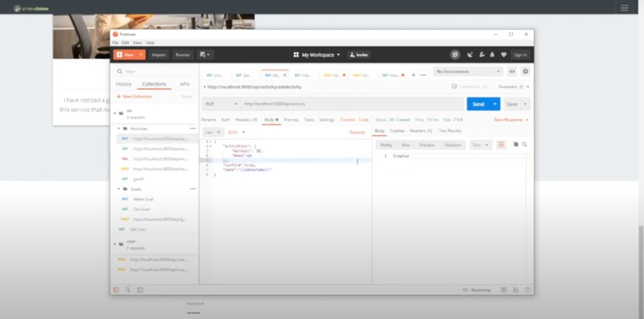Viewport: 644px width, 319px height.
Task: Open the Save Response dropdown
Action: click(511, 120)
